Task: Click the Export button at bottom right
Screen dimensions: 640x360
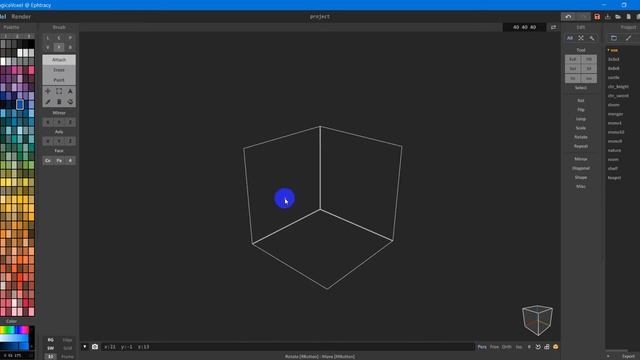Action: tap(628, 356)
